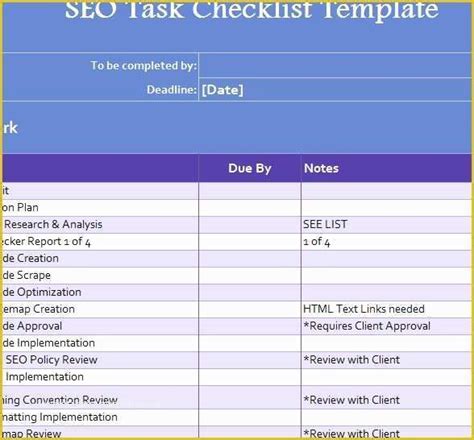Click the Notes cell for 'de Scrape'
Image resolution: width=474 pixels, height=440 pixels.
[386, 276]
